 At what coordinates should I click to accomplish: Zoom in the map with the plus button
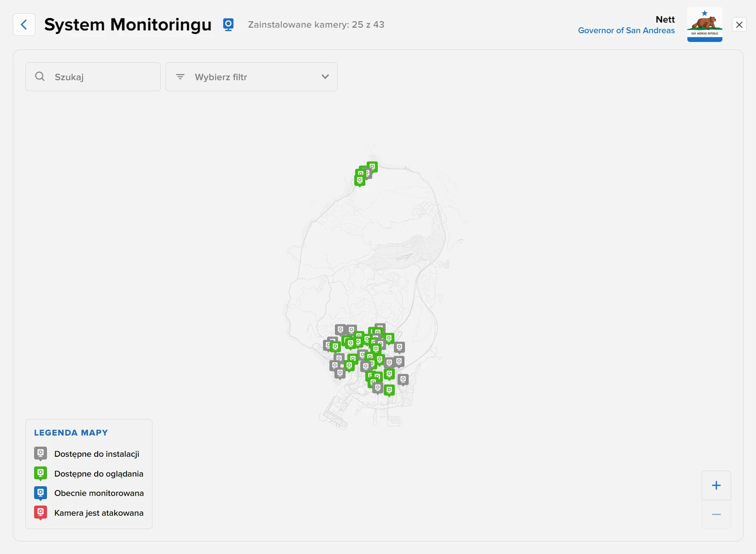pyautogui.click(x=716, y=485)
